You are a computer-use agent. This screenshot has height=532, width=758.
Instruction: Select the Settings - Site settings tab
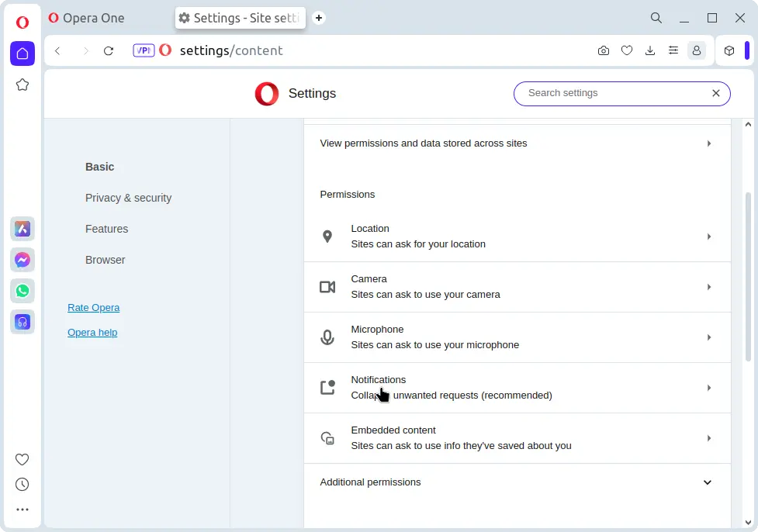[x=241, y=18]
